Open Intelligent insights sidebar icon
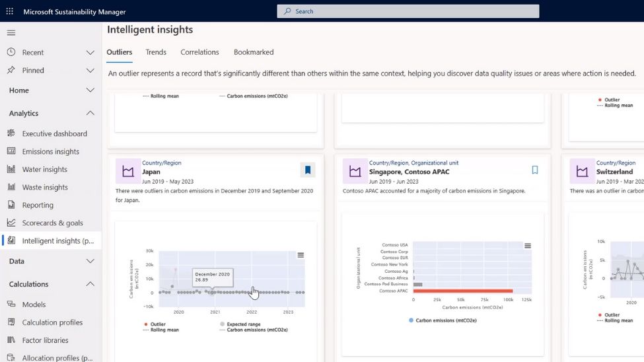 (11, 240)
